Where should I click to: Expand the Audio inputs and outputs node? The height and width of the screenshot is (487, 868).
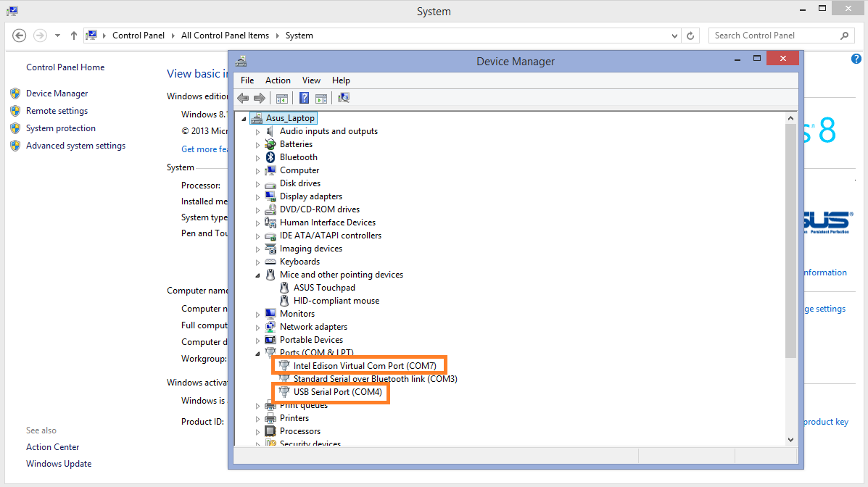[x=257, y=132]
